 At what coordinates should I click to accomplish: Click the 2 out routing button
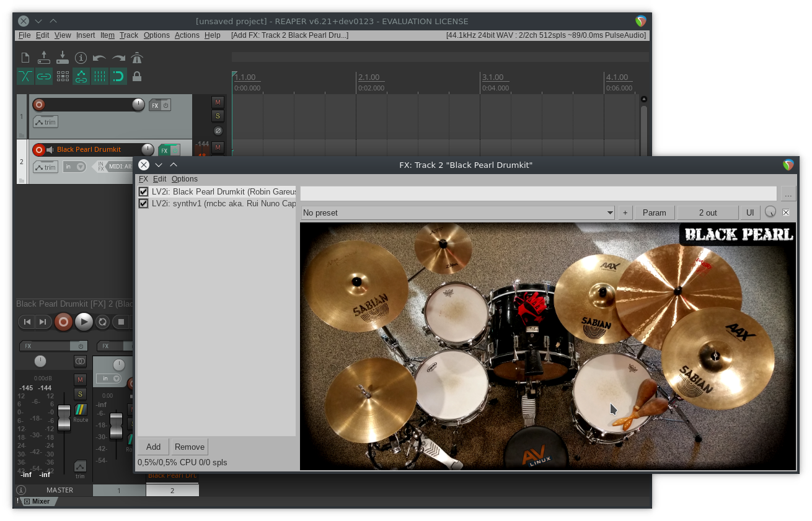pos(708,212)
